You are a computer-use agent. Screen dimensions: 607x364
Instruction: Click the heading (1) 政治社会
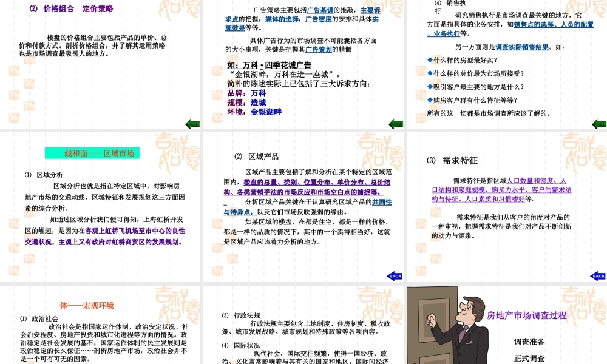click(39, 318)
